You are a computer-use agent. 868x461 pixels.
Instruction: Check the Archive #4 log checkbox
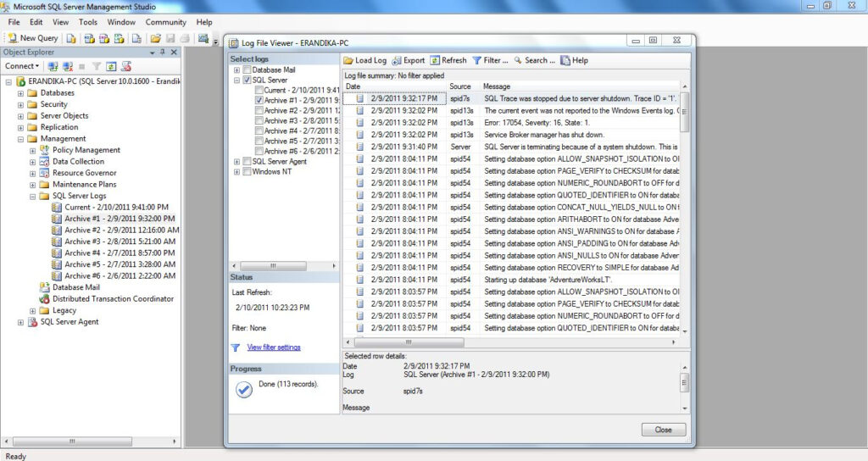click(259, 131)
